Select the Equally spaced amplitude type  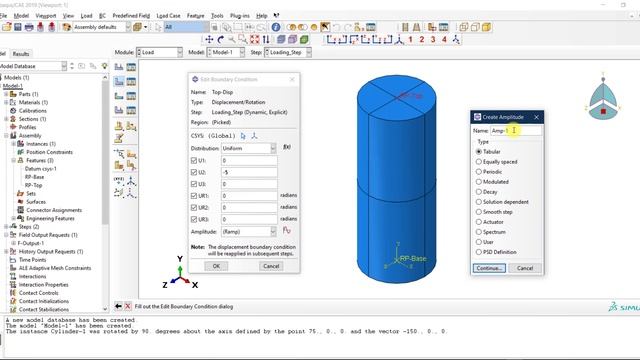(479, 162)
